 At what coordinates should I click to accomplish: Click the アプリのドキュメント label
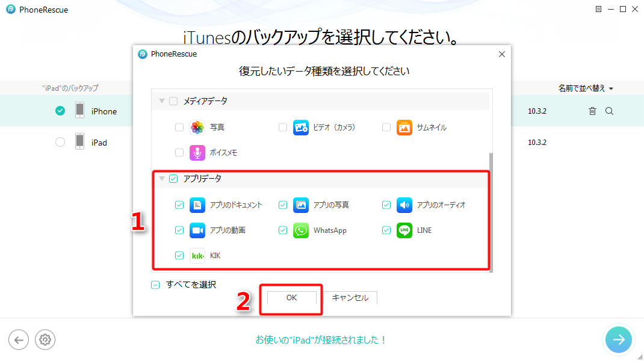coord(236,205)
